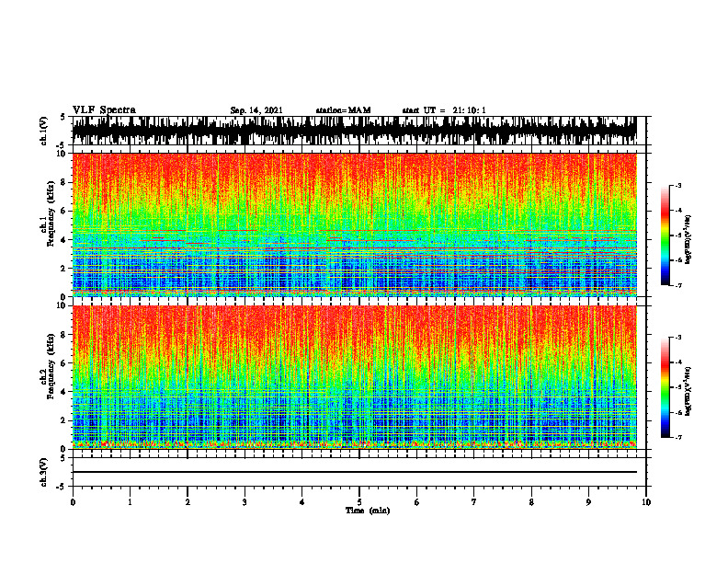
Task: Click the '6' kHz tick on ch.2 frequency axis
Action: pos(63,362)
